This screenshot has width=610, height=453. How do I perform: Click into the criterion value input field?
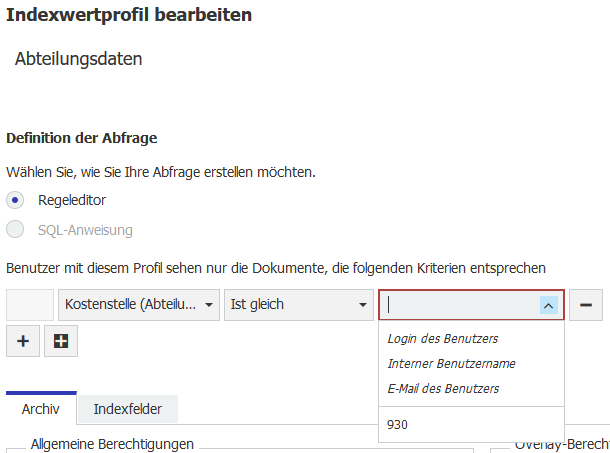460,306
